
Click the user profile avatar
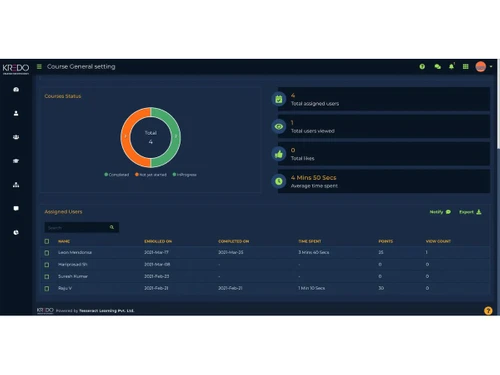[x=481, y=67]
